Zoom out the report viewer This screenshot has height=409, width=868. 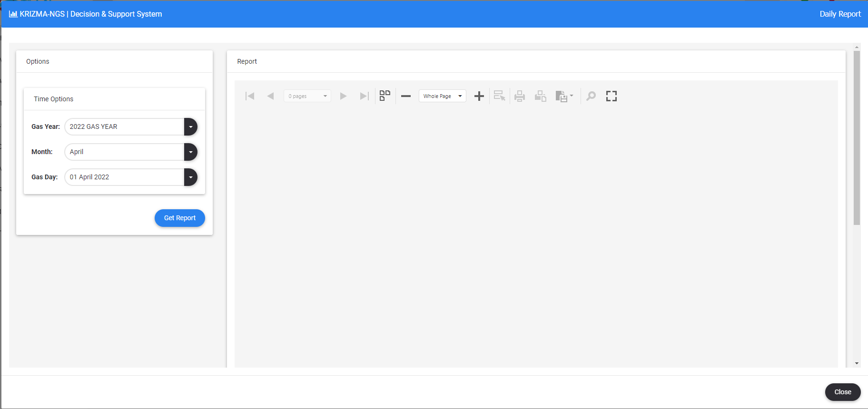[406, 96]
